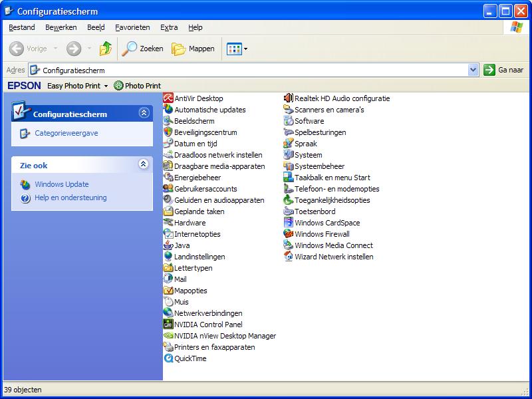Screen dimensions: 532x399
Task: Open Easy Photo Print dropdown arrow
Action: 106,86
